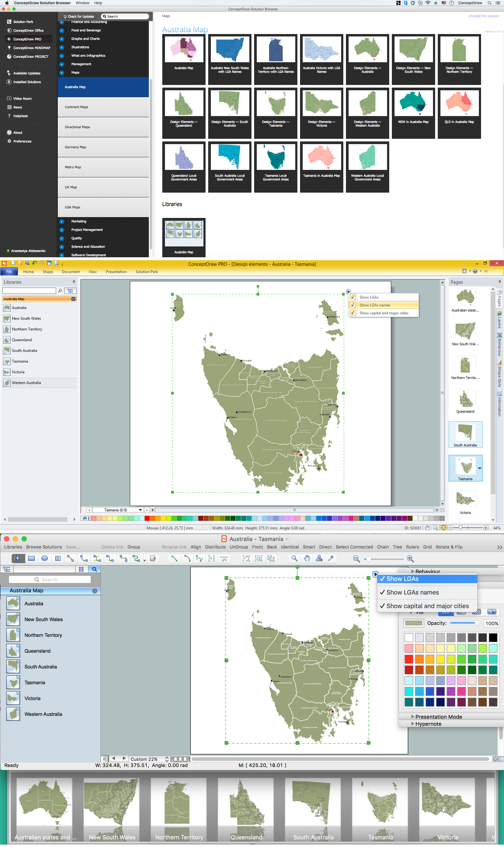Toggle library tree view button in Windows Libraries panel
Screen dimensions: 504x847
70,291
